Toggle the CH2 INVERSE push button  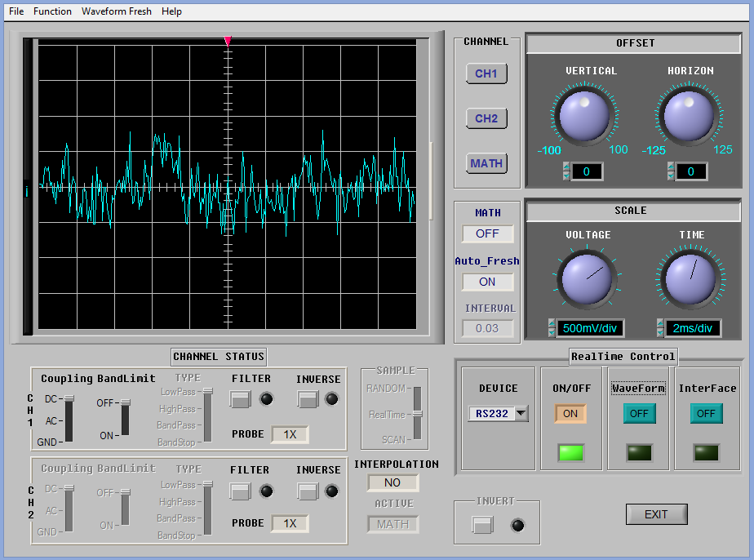coord(308,491)
